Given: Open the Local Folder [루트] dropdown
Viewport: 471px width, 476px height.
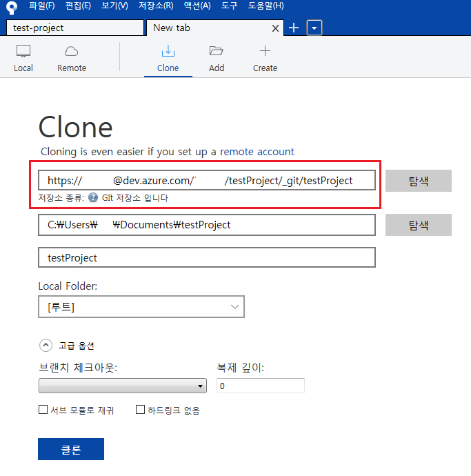Looking at the screenshot, I should [141, 306].
